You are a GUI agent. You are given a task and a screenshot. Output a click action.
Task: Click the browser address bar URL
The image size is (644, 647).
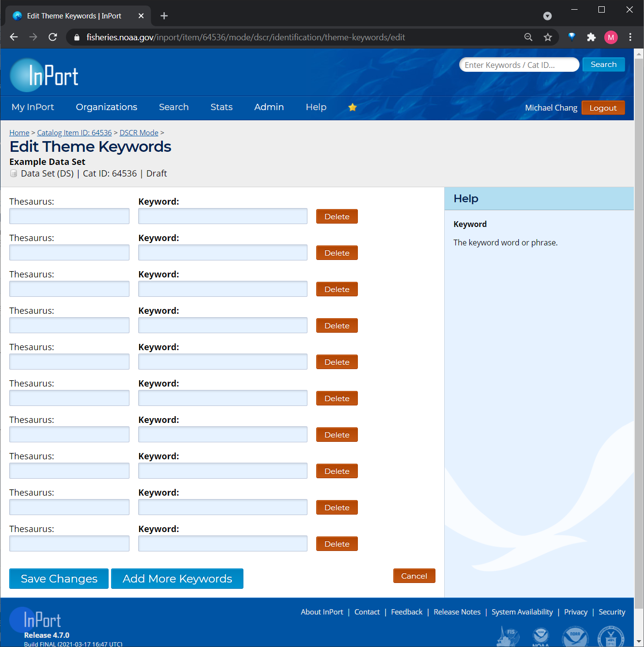click(x=246, y=37)
